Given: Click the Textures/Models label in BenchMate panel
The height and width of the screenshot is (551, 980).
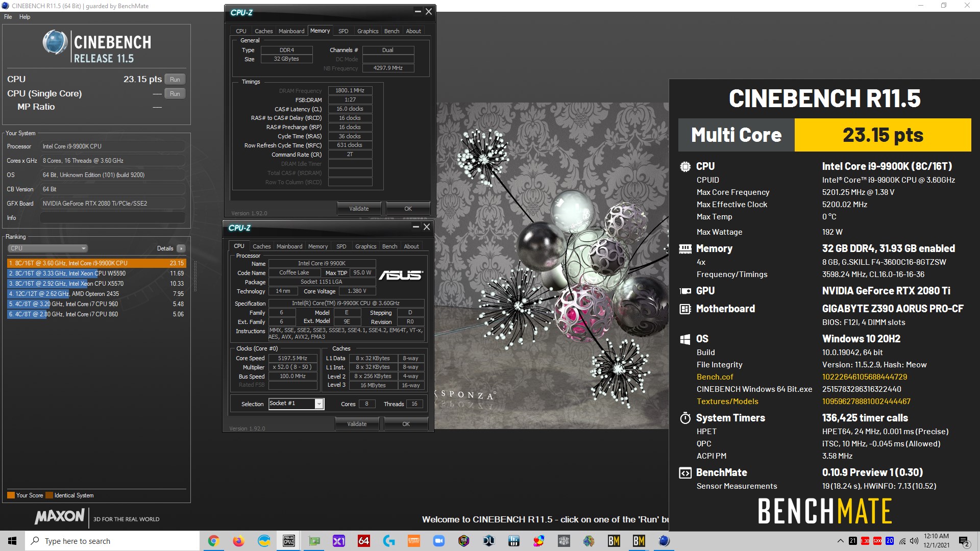Looking at the screenshot, I should click(727, 402).
